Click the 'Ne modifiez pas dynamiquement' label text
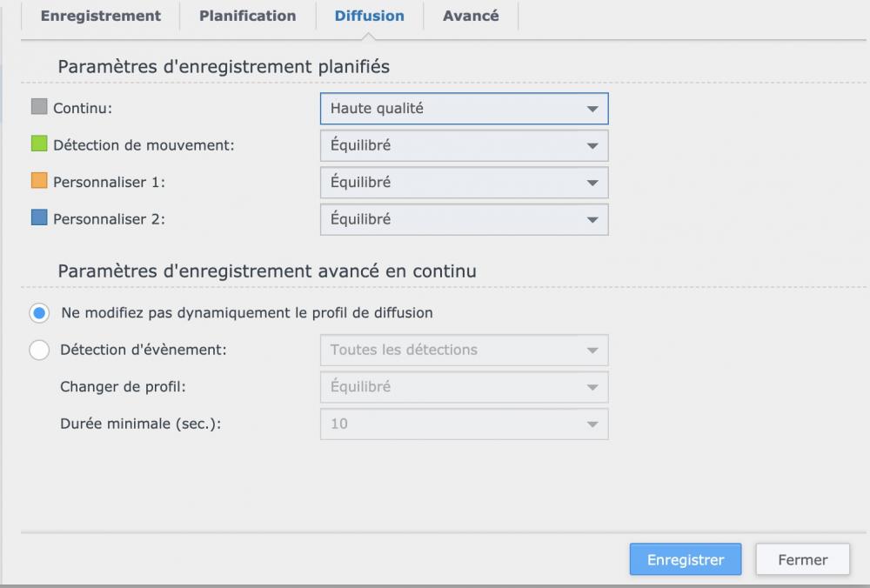870x588 pixels. click(247, 313)
